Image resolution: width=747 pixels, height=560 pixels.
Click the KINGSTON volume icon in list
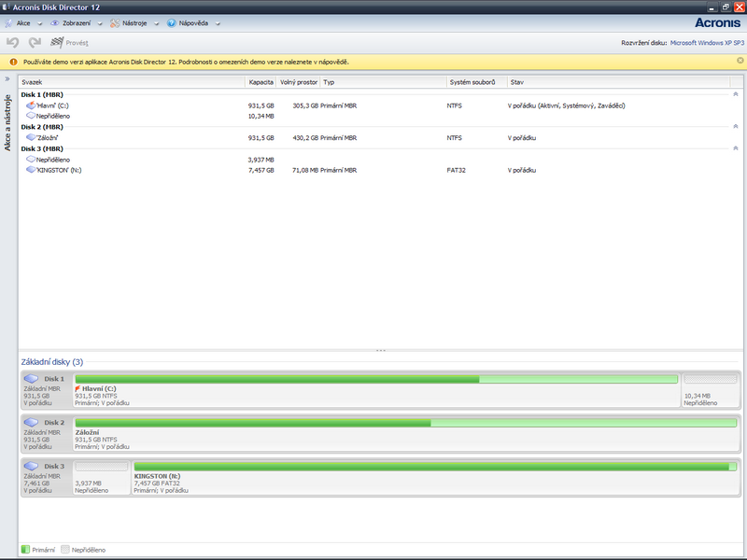click(x=31, y=170)
